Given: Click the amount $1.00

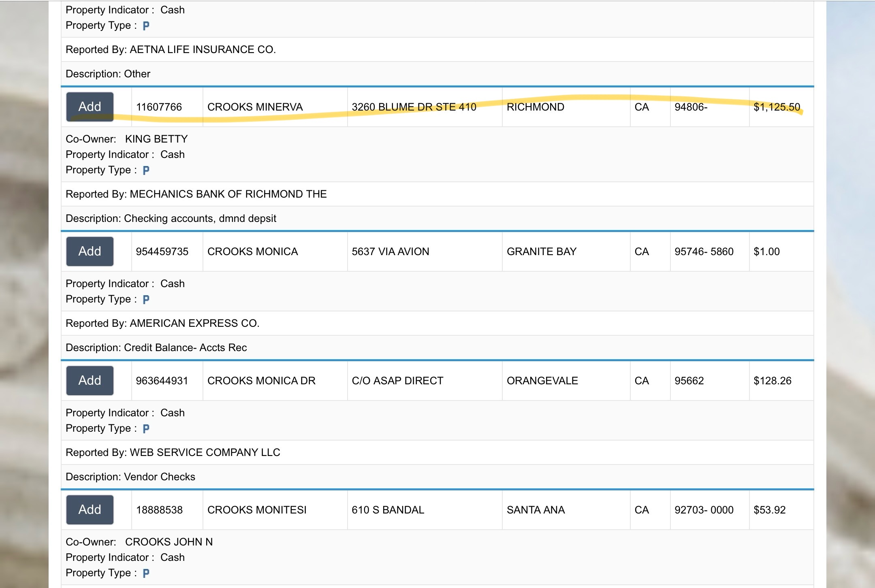Looking at the screenshot, I should coord(766,251).
